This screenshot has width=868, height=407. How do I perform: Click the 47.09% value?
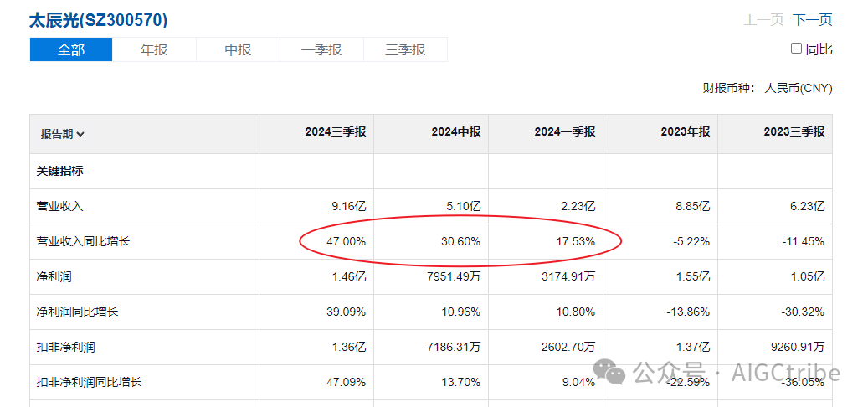click(x=347, y=382)
